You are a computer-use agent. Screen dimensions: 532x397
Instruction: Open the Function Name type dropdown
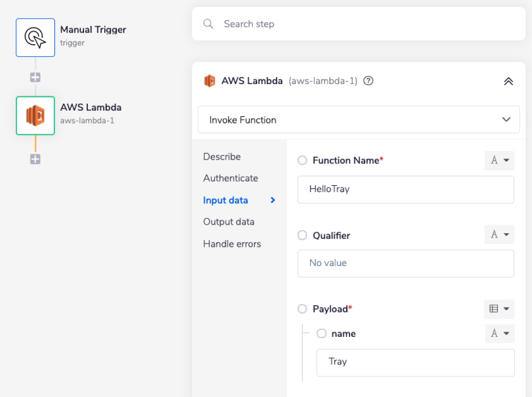pos(499,160)
